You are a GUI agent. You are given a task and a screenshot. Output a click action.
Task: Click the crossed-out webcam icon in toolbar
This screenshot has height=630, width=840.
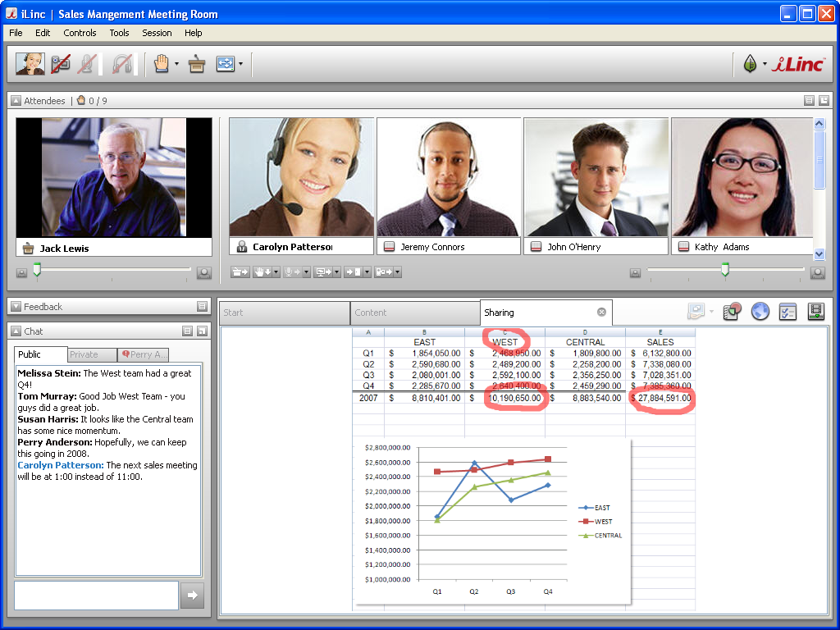[x=61, y=64]
